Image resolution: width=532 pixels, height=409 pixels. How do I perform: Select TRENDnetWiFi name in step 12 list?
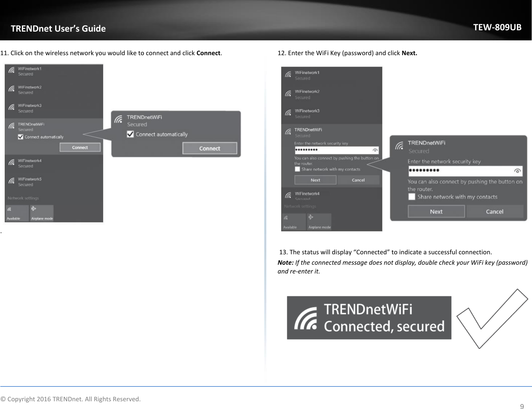coord(308,129)
